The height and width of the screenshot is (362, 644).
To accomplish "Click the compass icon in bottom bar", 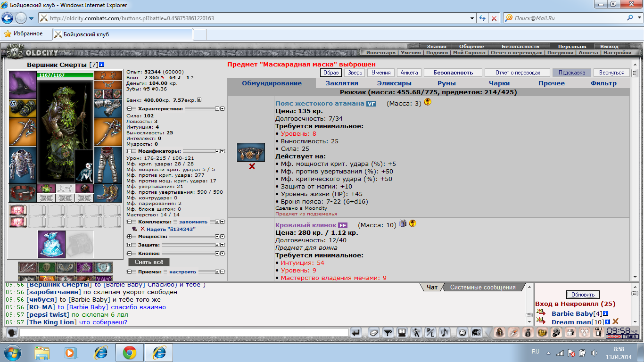I will [x=513, y=333].
